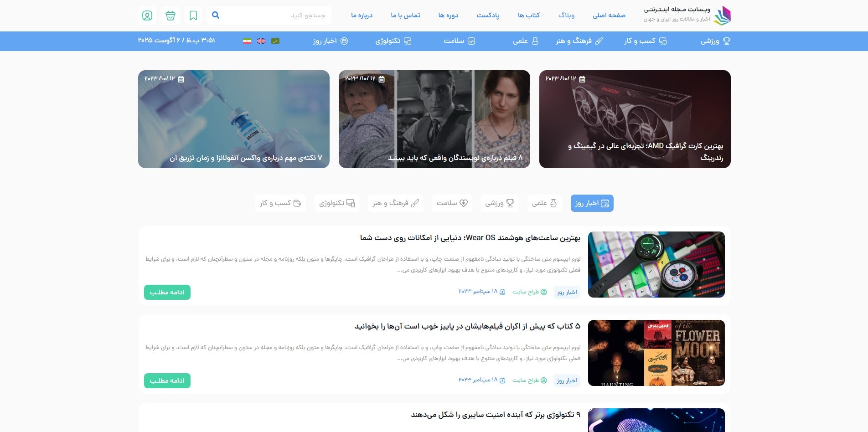Select the Arabic language flag
The height and width of the screenshot is (432, 868).
(x=275, y=41)
